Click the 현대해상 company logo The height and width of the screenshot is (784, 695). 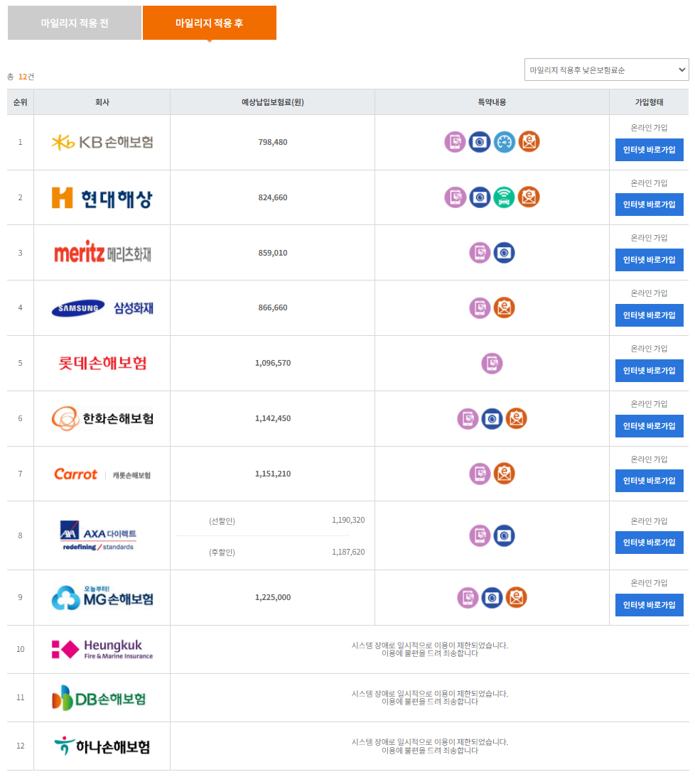[102, 198]
